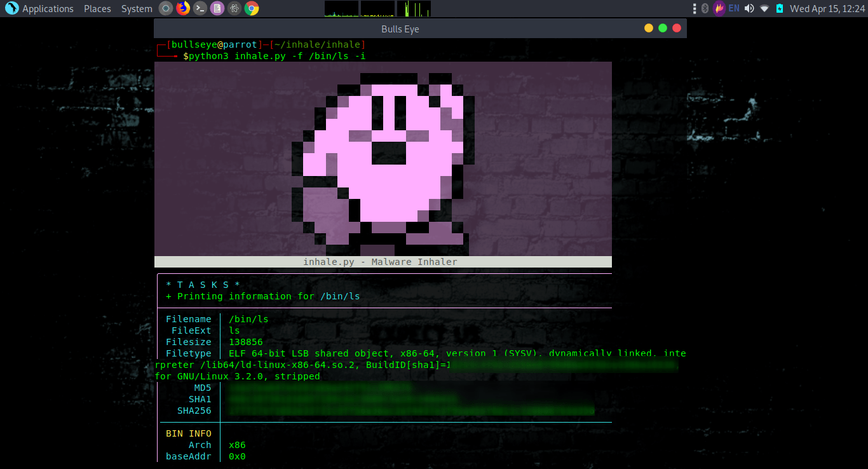The height and width of the screenshot is (469, 868).
Task: Open the purple text editor launcher
Action: tap(217, 8)
